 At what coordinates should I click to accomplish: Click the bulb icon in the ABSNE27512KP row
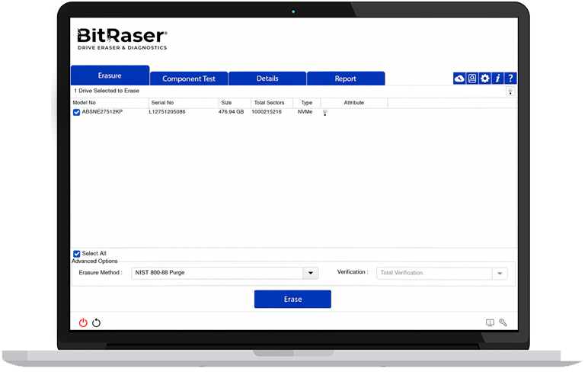click(324, 113)
